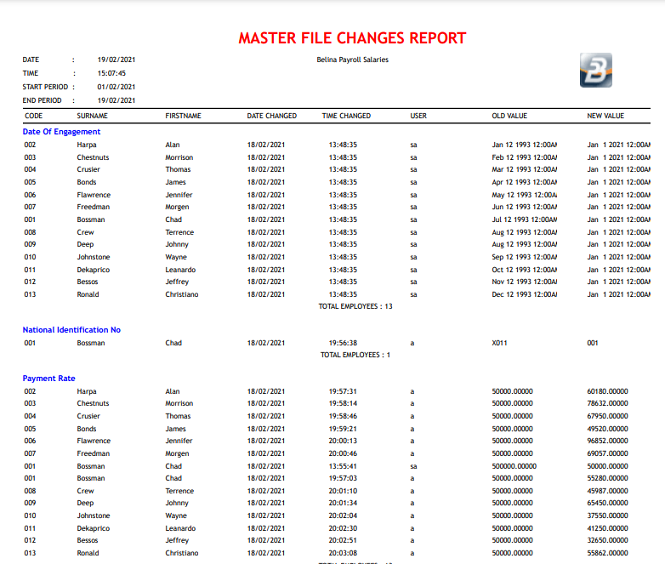Screen dimensions: 665x564
Task: Click old value Jul 12 1993 for Bossman
Action: pyautogui.click(x=524, y=220)
